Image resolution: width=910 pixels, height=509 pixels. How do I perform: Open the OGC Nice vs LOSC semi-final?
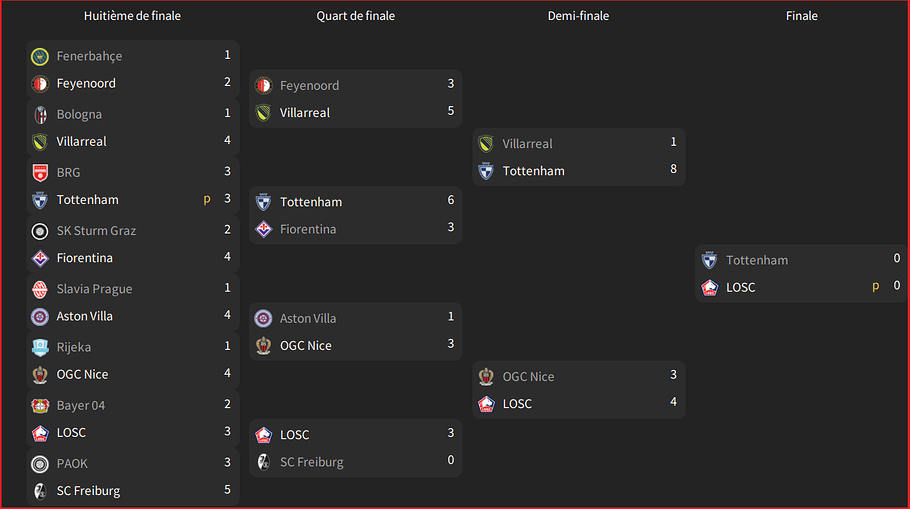pyautogui.click(x=579, y=390)
